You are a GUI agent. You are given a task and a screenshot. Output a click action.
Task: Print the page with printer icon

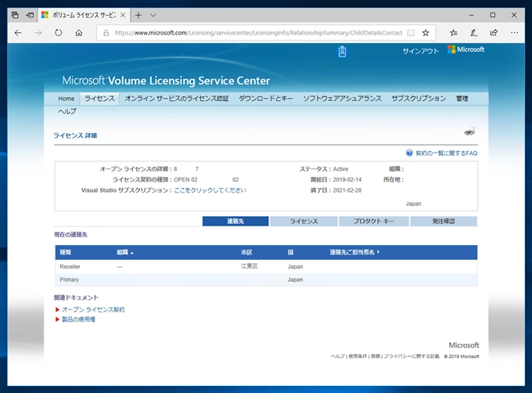click(x=470, y=132)
